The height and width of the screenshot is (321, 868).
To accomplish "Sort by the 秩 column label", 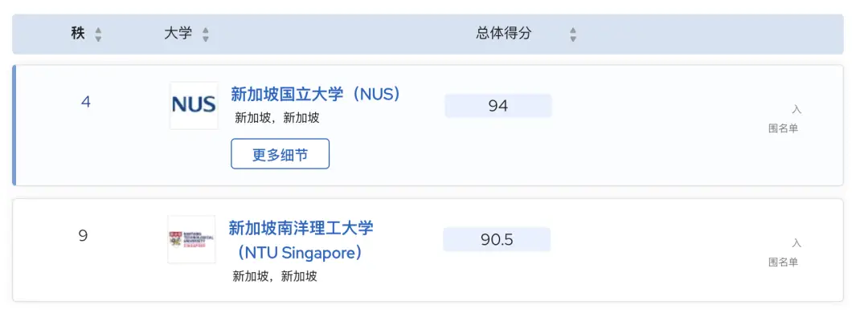I will 78,34.
